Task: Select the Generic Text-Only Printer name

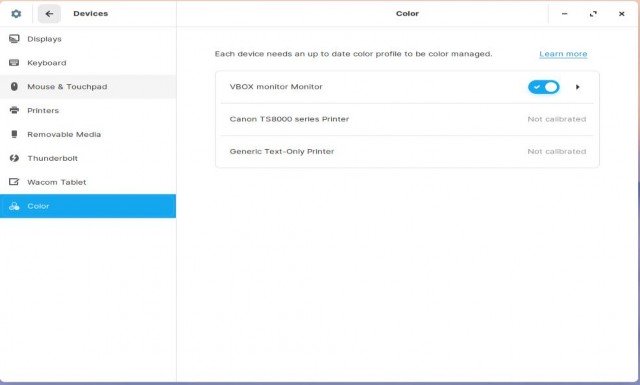Action: pos(282,151)
